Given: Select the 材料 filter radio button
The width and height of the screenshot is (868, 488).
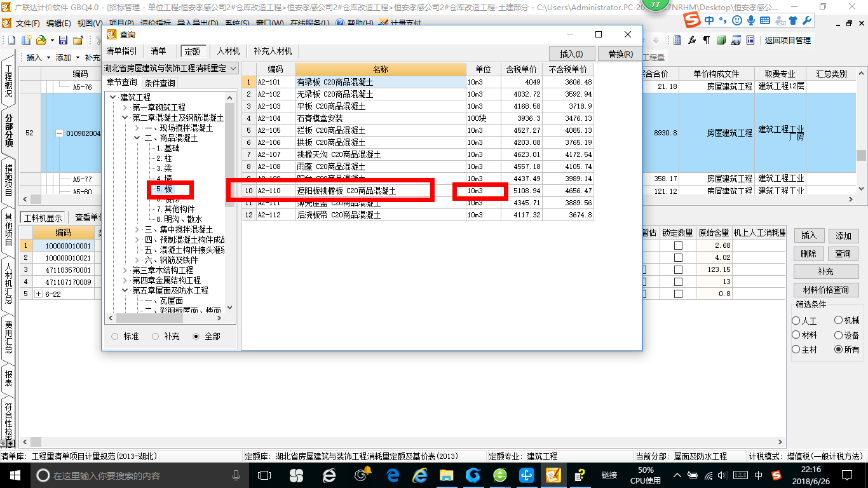Looking at the screenshot, I should 796,335.
